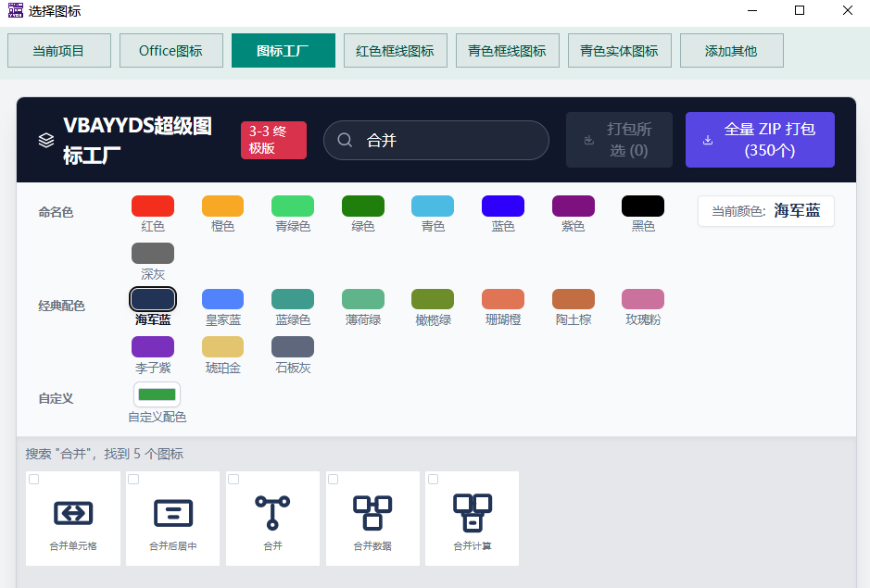Pick the 珊瑚橙 swatch
870x588 pixels.
tap(503, 299)
